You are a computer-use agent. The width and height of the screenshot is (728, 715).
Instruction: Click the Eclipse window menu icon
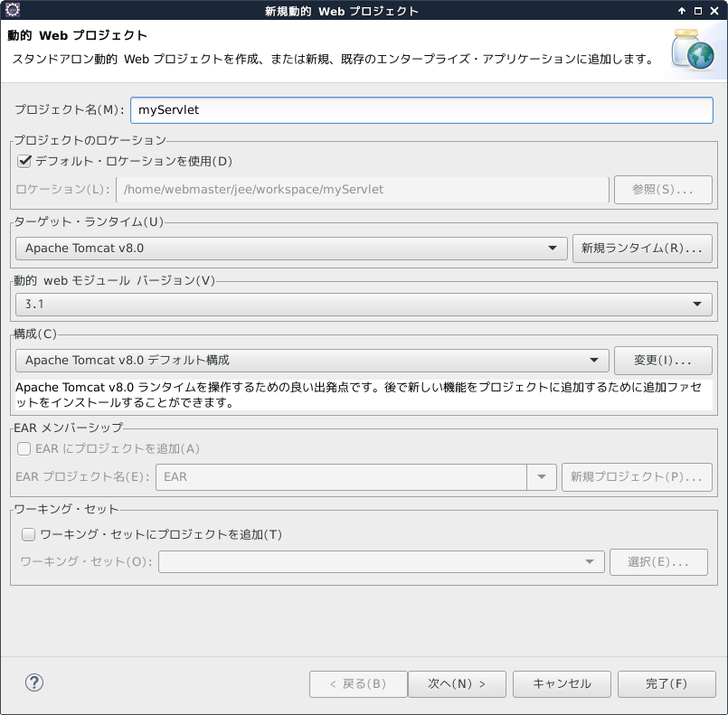(x=13, y=10)
